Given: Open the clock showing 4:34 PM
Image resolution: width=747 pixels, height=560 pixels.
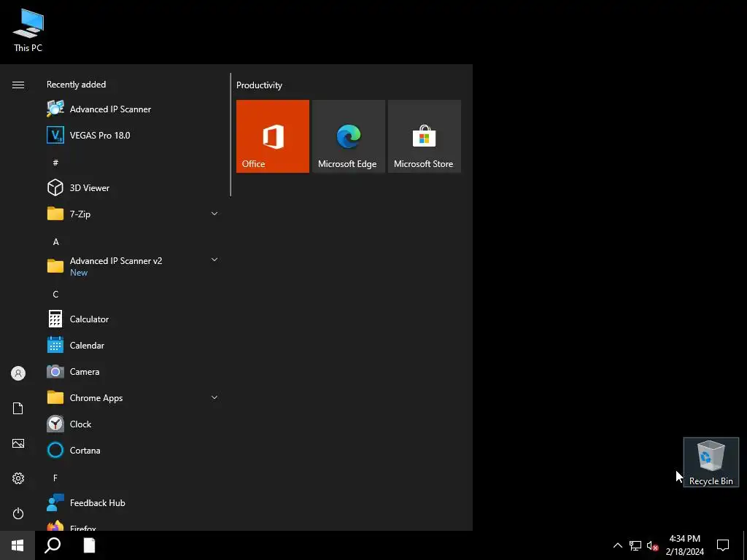Looking at the screenshot, I should pos(684,545).
